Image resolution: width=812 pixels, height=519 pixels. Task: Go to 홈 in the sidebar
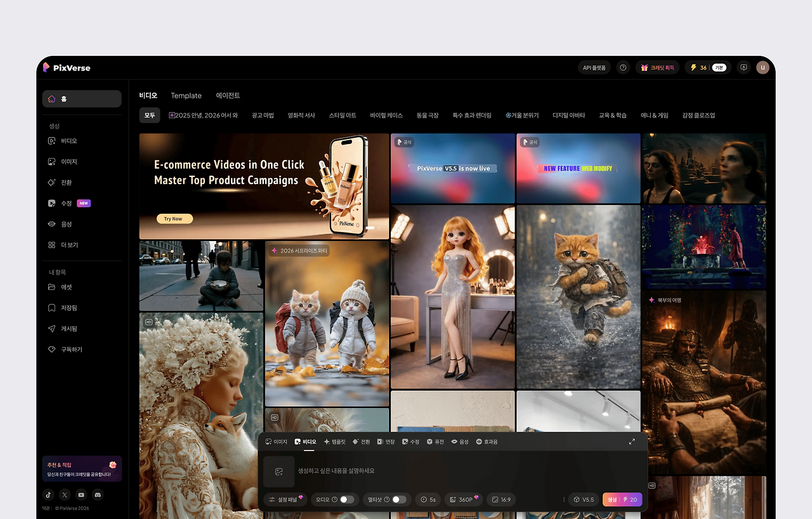click(x=82, y=99)
